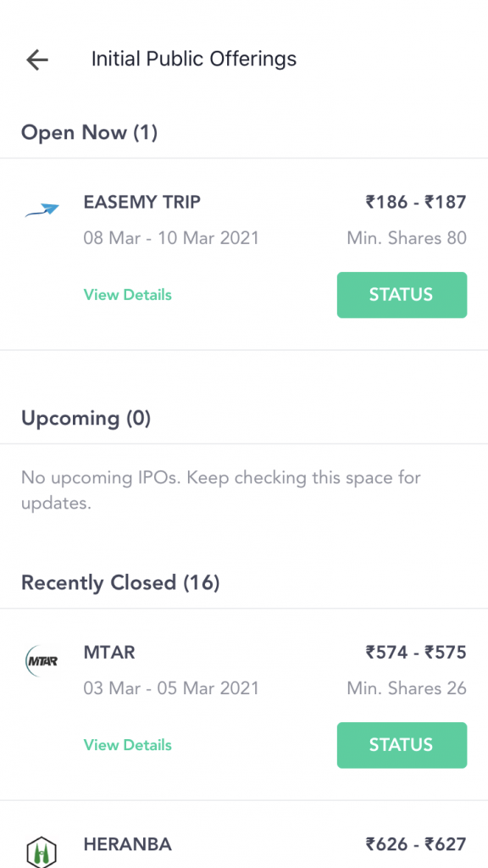Tap the ₹186 - ₹187 price range
This screenshot has height=868, width=488.
pyautogui.click(x=415, y=202)
